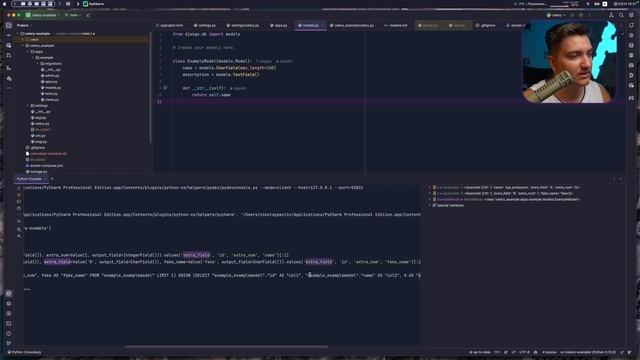Open Python Console tool window from left stripe
The width and height of the screenshot is (640, 360).
tap(9, 293)
